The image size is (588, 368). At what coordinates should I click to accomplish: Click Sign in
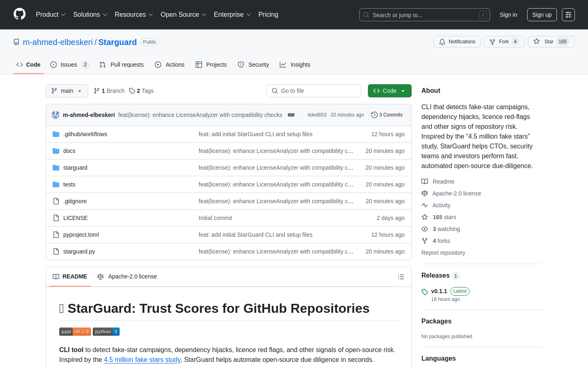(508, 15)
